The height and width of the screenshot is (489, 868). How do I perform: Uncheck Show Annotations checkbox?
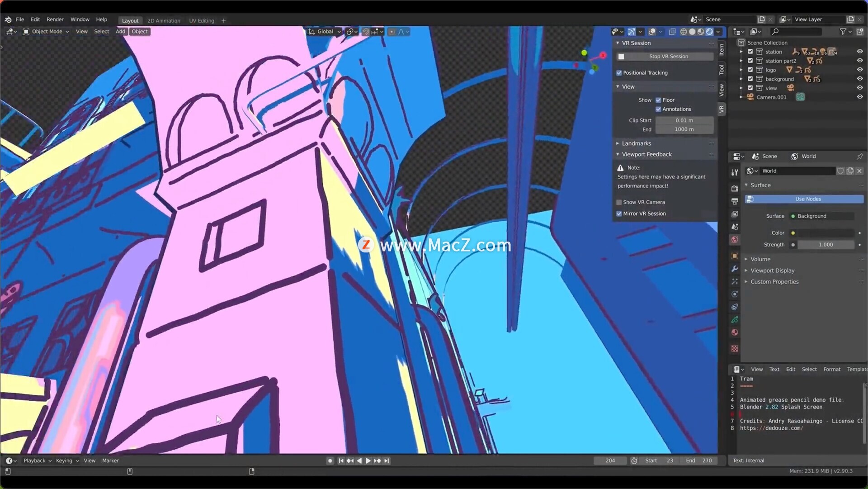[658, 109]
